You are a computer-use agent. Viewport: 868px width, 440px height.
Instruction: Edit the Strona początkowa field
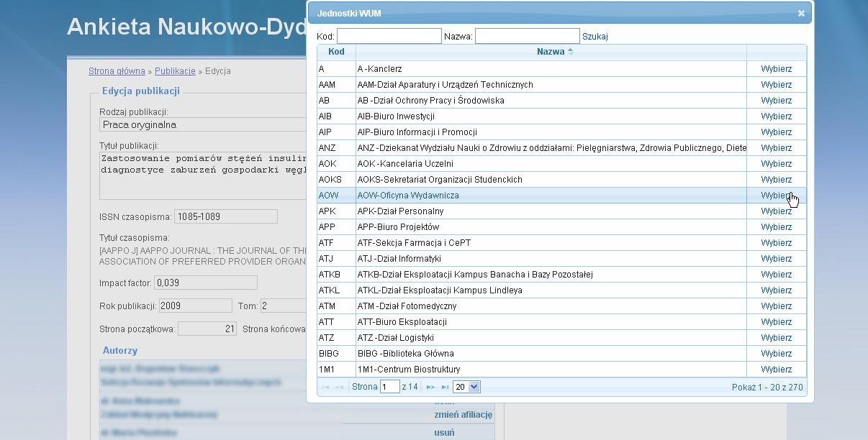[x=207, y=329]
